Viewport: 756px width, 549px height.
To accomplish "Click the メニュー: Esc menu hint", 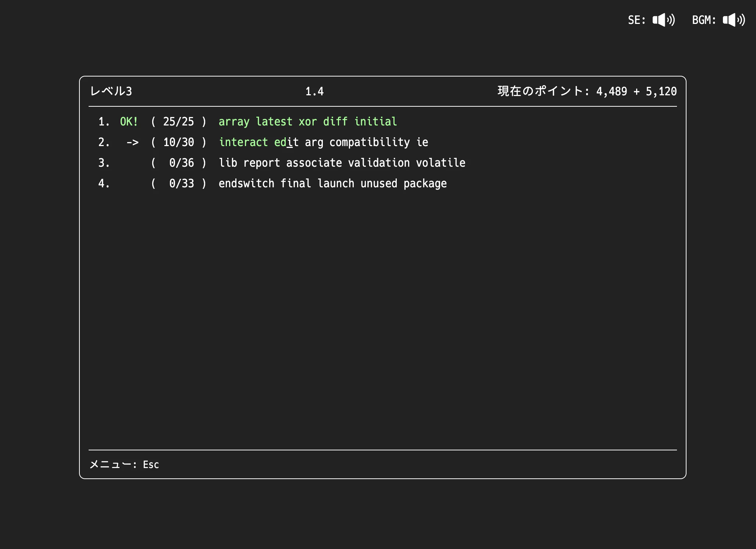I will (124, 464).
